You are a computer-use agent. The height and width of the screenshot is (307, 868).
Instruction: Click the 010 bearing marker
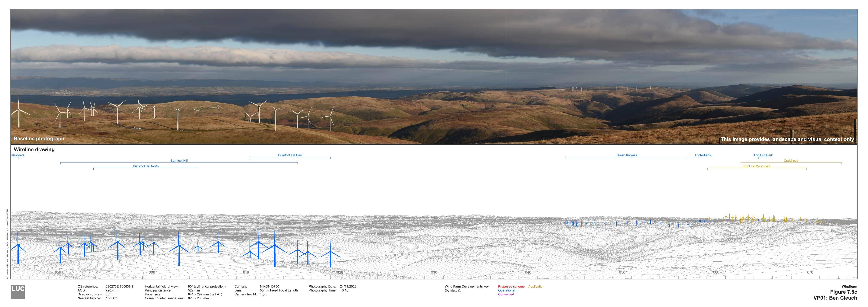click(x=246, y=272)
